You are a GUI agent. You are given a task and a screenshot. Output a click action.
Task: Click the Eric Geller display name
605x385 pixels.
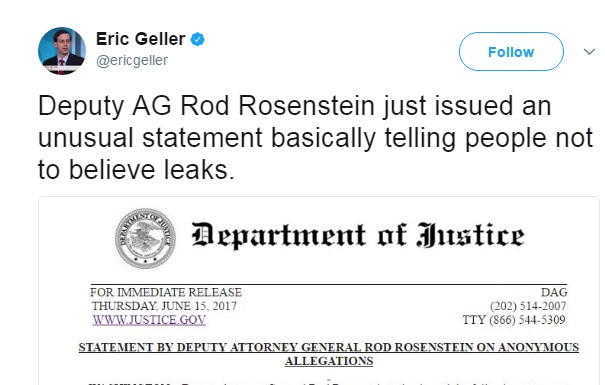coord(140,39)
